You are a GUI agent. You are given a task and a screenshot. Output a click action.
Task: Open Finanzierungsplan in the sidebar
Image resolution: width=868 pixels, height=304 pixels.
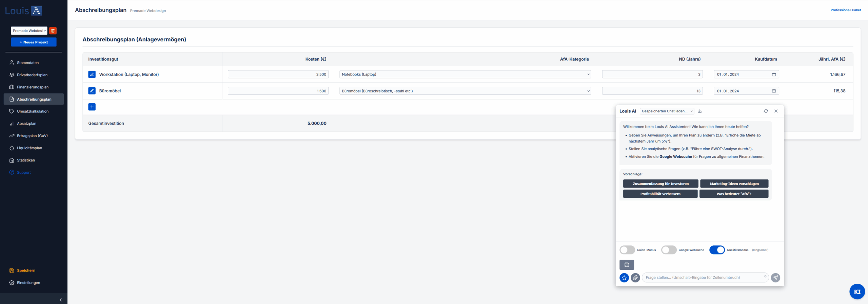[33, 87]
